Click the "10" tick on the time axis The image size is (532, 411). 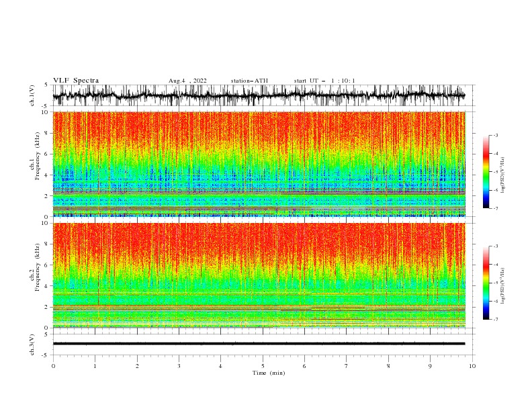472,366
